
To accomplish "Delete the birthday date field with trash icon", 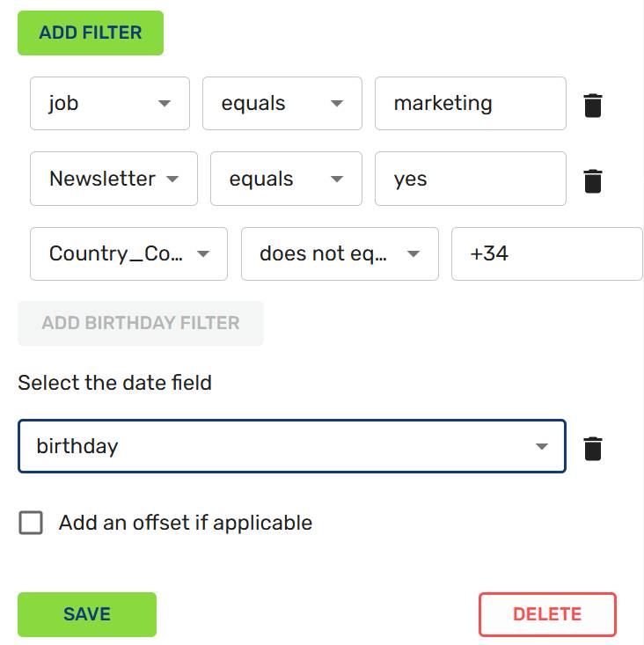I will pyautogui.click(x=593, y=449).
